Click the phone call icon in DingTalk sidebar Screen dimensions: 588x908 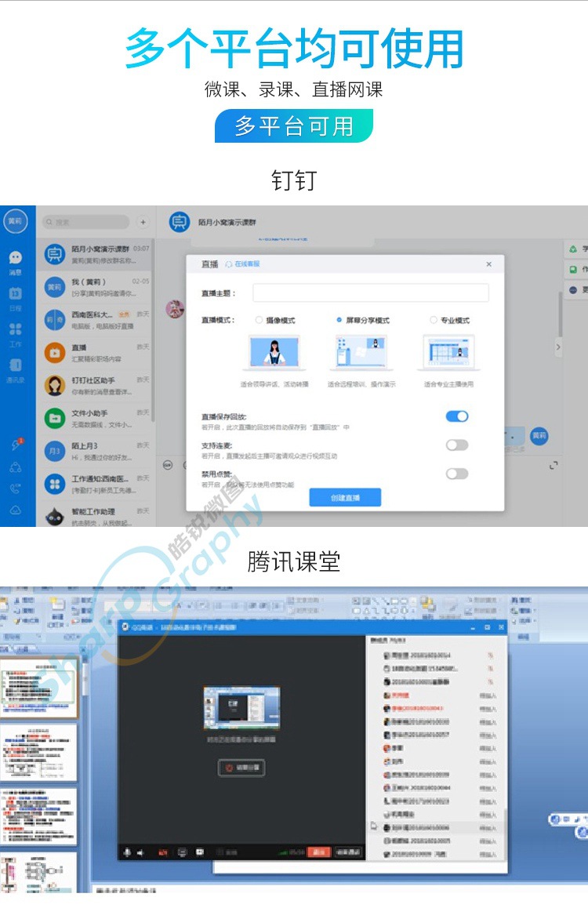coord(16,489)
